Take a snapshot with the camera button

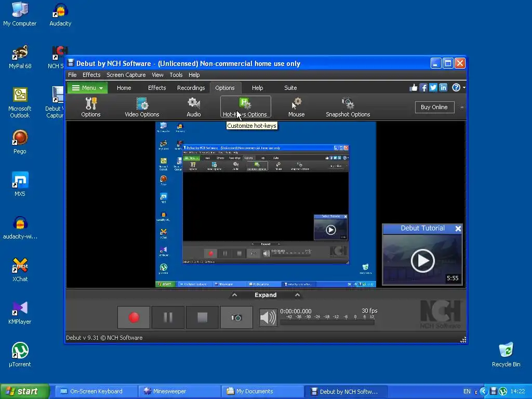tap(236, 317)
